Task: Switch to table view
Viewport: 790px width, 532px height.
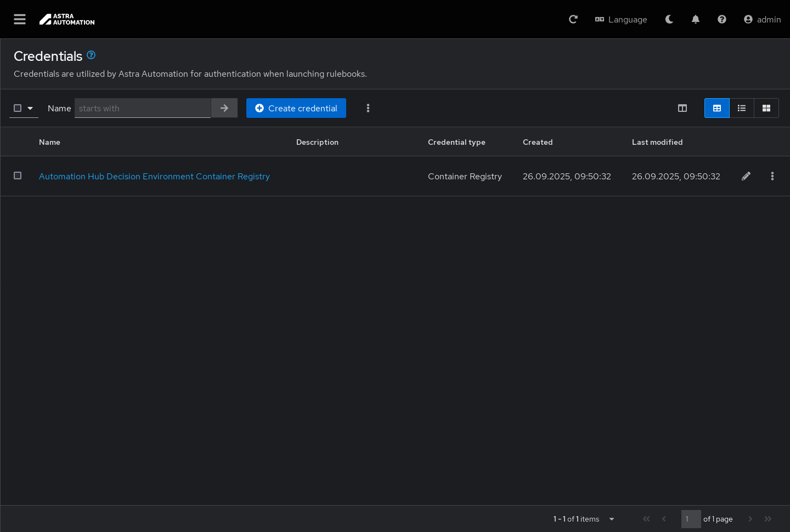Action: click(x=717, y=108)
